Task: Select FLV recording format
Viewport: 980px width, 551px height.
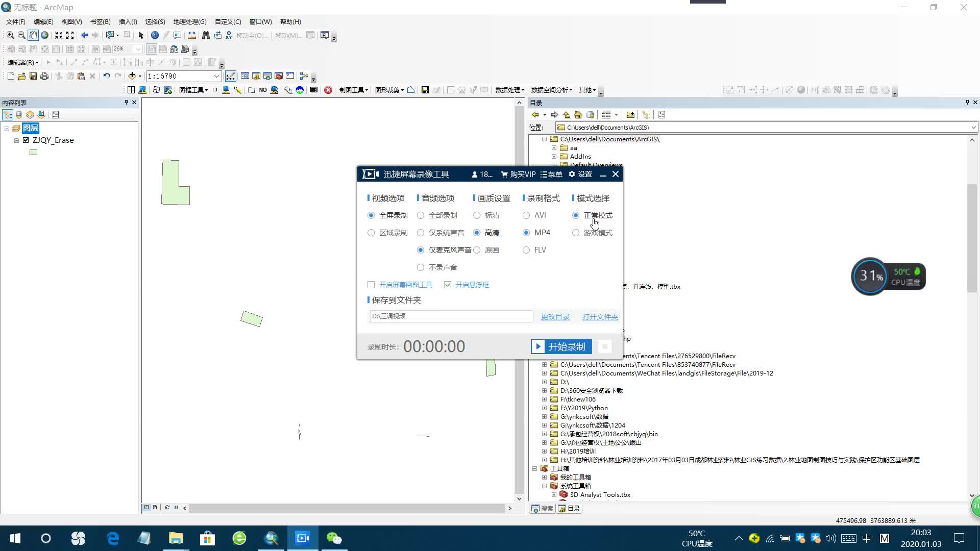Action: click(526, 250)
